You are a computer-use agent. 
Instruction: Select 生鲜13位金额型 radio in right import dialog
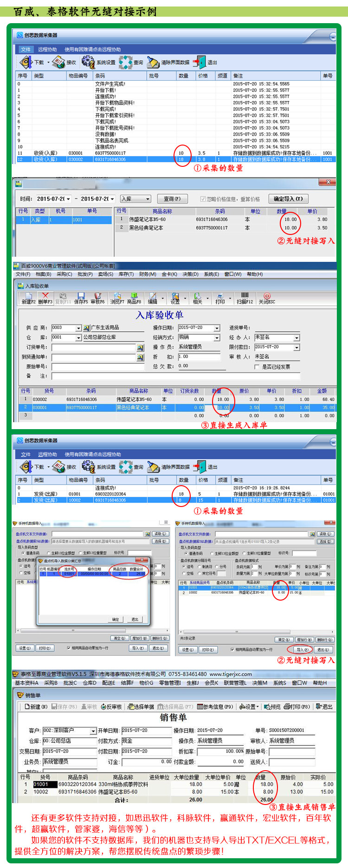212,553
